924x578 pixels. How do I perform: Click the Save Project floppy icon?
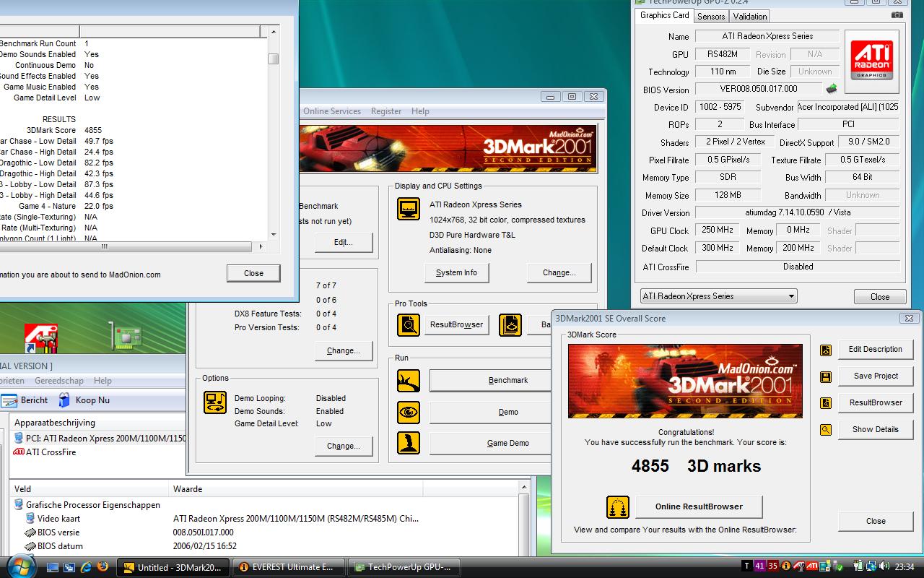(826, 376)
